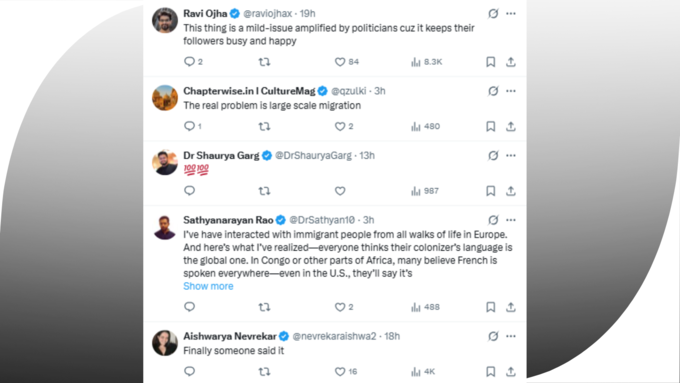Share Sathyanarayan Rao's tweet
The image size is (680, 383).
click(511, 307)
